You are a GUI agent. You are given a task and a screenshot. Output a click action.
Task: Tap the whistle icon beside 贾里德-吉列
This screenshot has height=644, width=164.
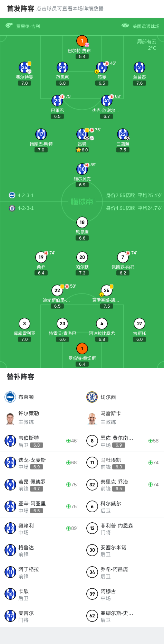point(9,26)
